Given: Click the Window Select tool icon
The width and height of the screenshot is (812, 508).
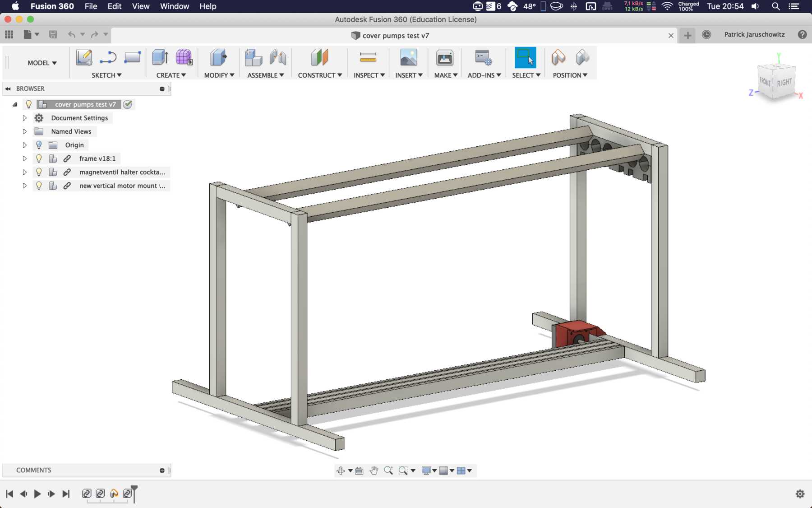Looking at the screenshot, I should point(525,58).
